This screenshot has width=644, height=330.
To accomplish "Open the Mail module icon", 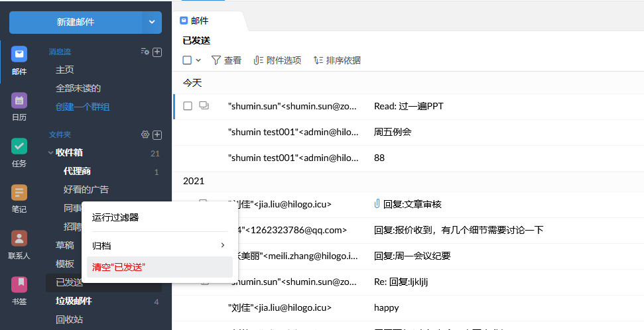I will (x=19, y=54).
